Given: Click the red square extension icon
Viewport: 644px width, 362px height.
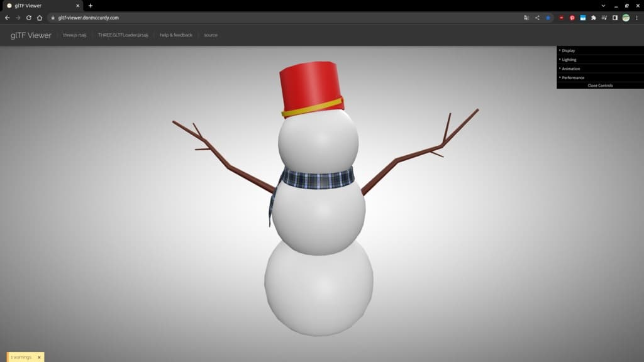Looking at the screenshot, I should [x=561, y=18].
